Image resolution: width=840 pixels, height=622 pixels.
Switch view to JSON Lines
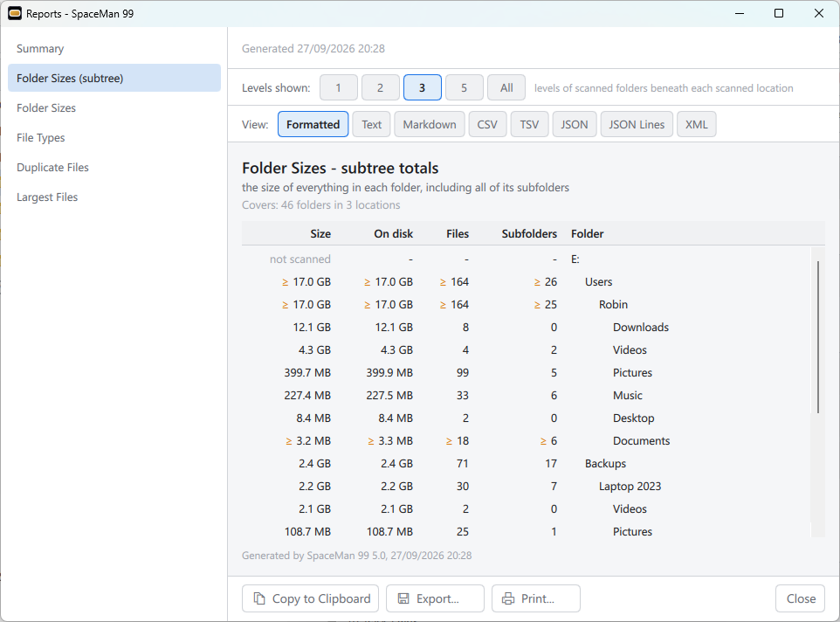(637, 124)
